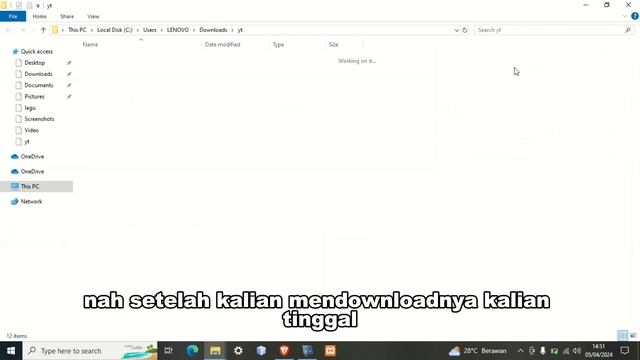Switch to large icons view layout
This screenshot has height=360, width=640.
pyautogui.click(x=633, y=336)
